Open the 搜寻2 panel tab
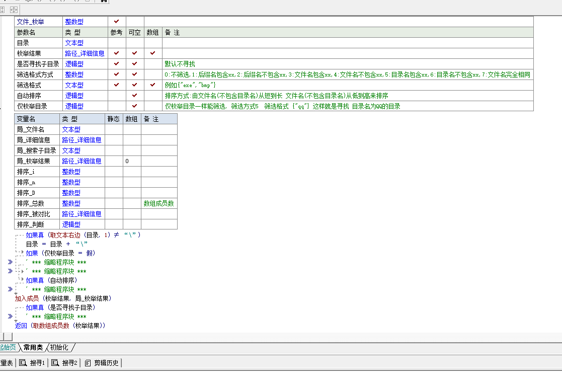Viewport: 562px width, 392px height. coord(64,363)
